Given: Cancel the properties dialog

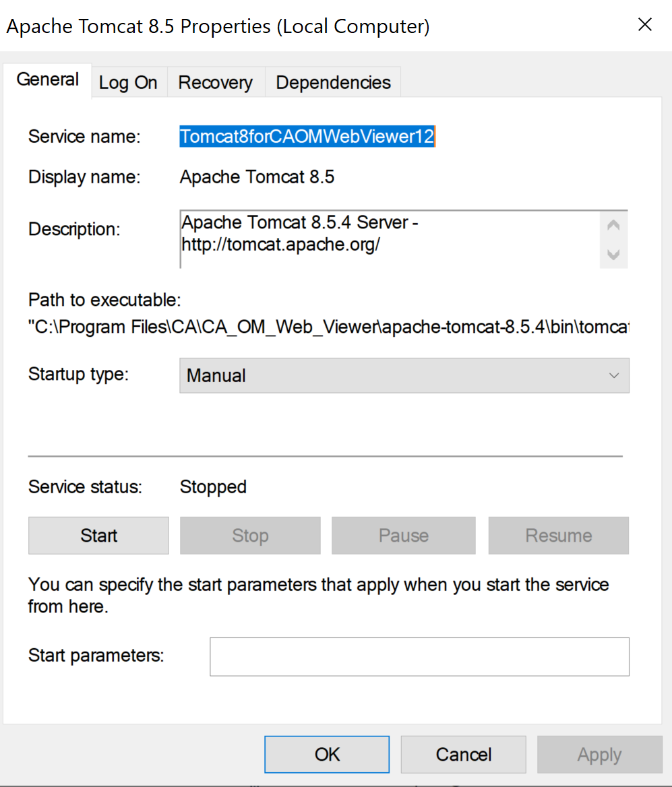Looking at the screenshot, I should pyautogui.click(x=463, y=755).
